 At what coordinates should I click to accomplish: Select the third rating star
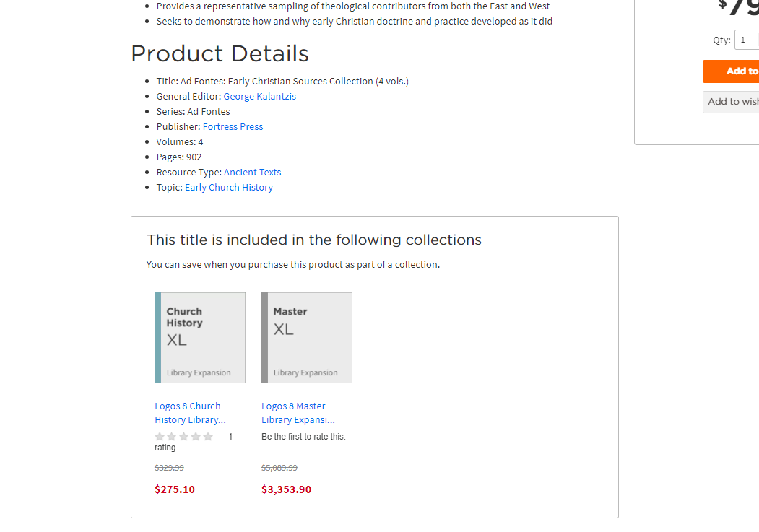point(183,437)
